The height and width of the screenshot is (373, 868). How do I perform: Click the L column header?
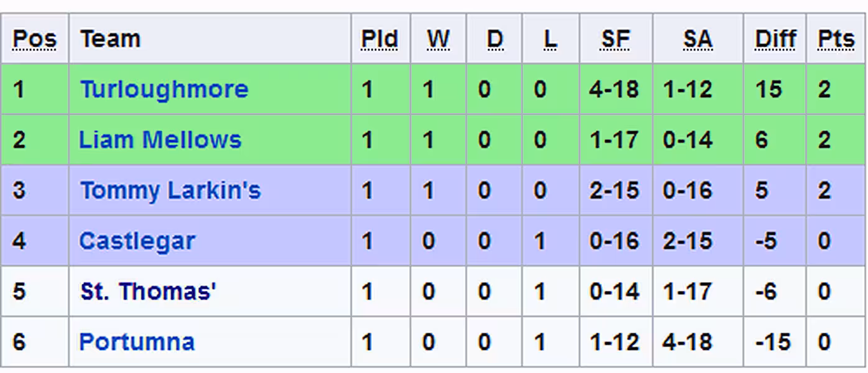tap(550, 39)
